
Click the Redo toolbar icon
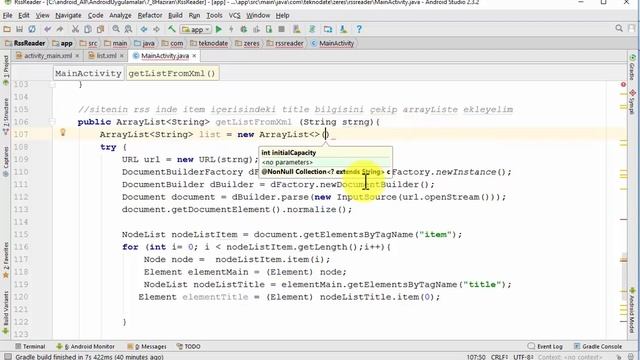pyautogui.click(x=60, y=29)
